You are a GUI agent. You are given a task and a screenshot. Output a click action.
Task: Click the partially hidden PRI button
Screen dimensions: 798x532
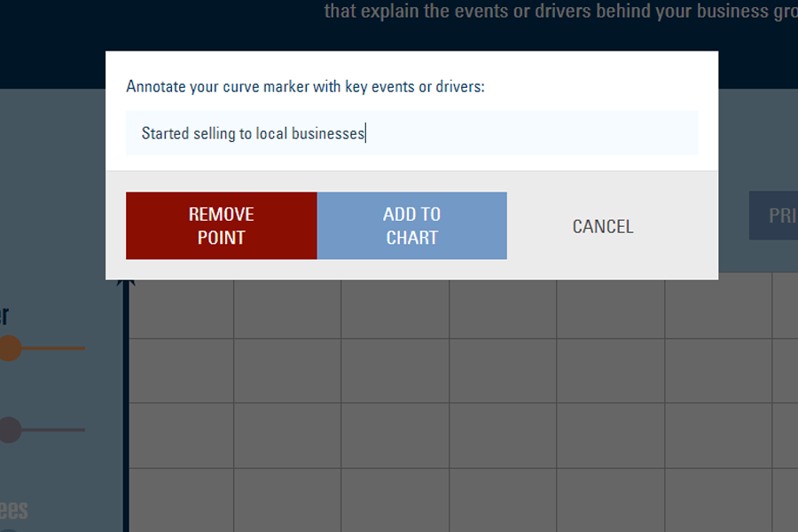point(773,215)
